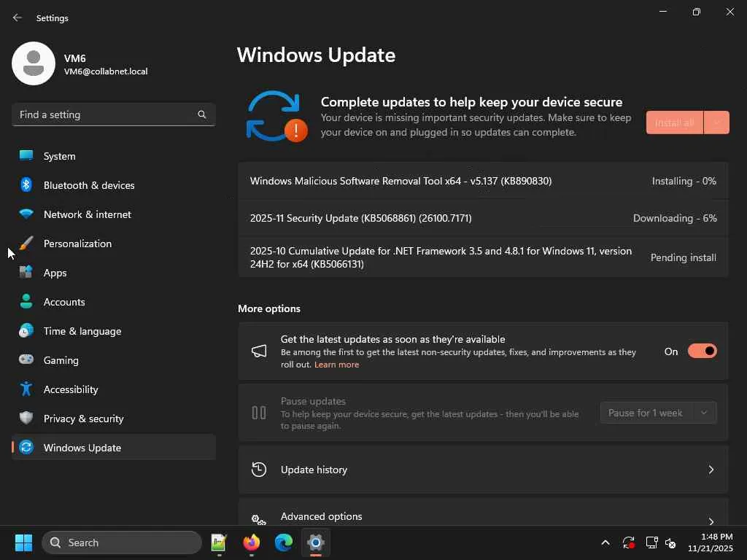Select Gaming in the sidebar
This screenshot has width=747, height=560.
[x=114, y=360]
